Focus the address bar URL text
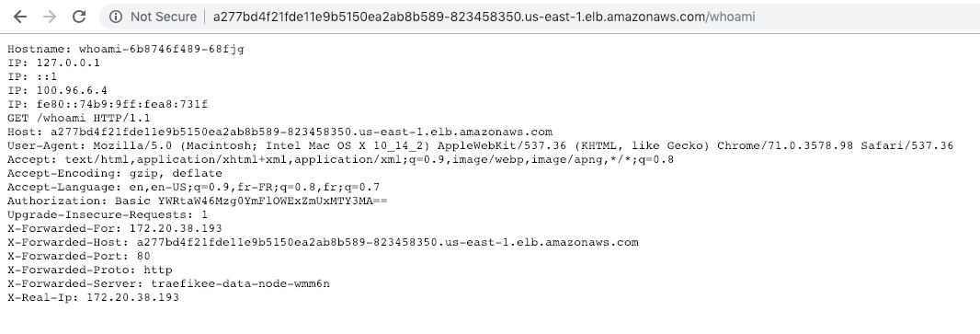Screen dimensions: 980x334 tap(484, 17)
